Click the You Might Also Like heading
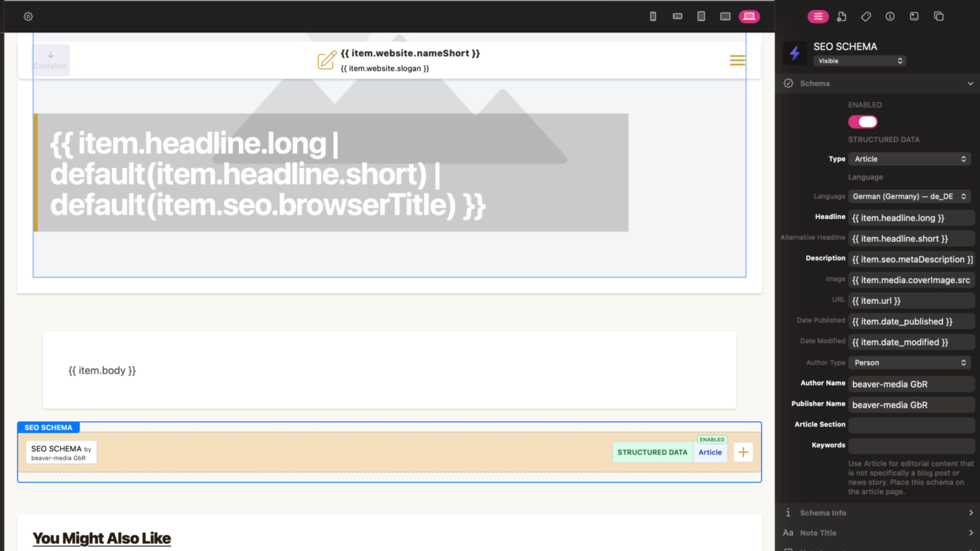This screenshot has height=551, width=980. pos(102,538)
